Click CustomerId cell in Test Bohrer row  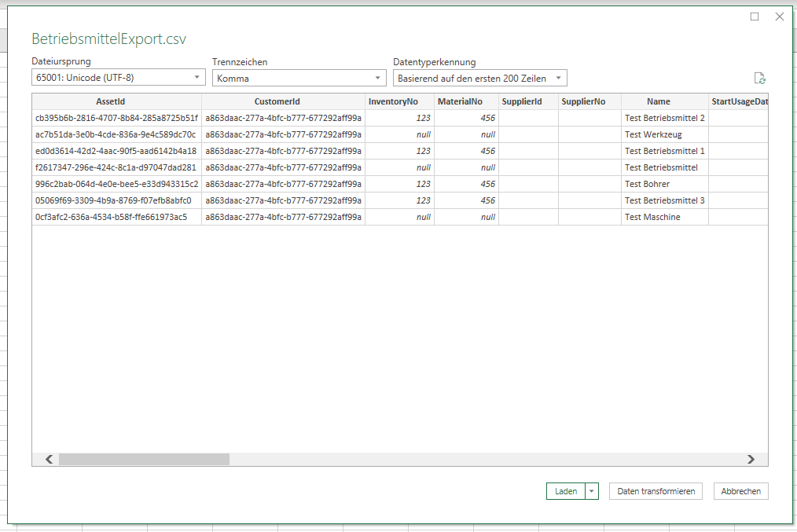pyautogui.click(x=283, y=184)
